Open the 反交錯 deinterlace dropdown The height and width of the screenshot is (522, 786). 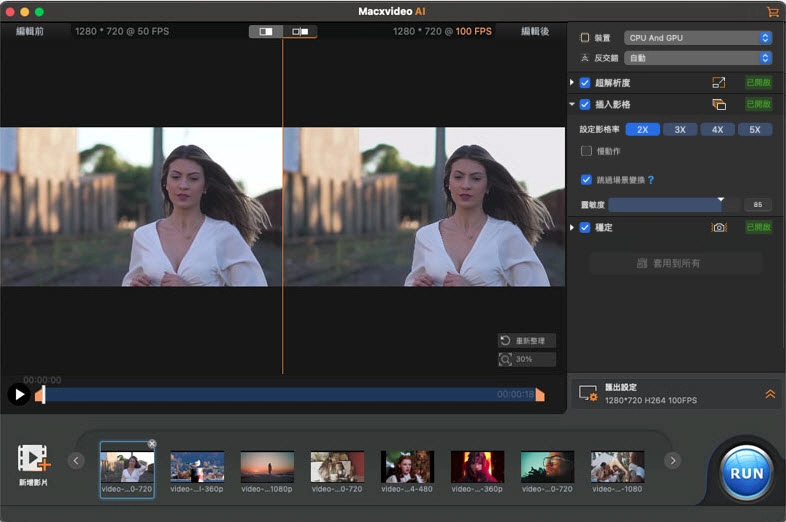698,58
